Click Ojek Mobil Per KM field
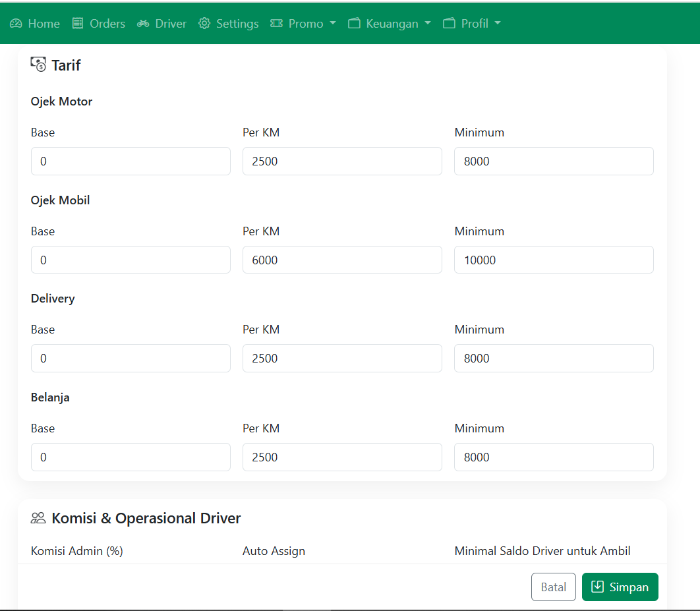Screen dimensions: 700x611 click(342, 260)
